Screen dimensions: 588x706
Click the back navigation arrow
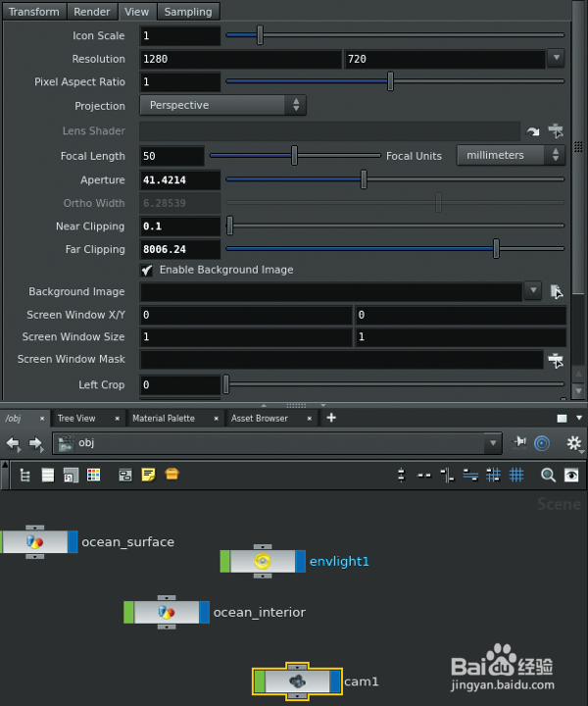click(x=13, y=443)
